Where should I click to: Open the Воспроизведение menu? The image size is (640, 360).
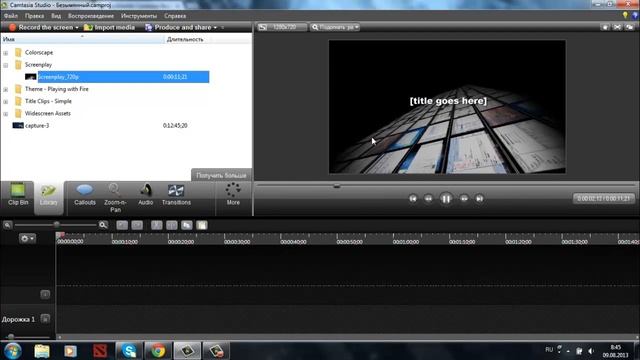(91, 16)
